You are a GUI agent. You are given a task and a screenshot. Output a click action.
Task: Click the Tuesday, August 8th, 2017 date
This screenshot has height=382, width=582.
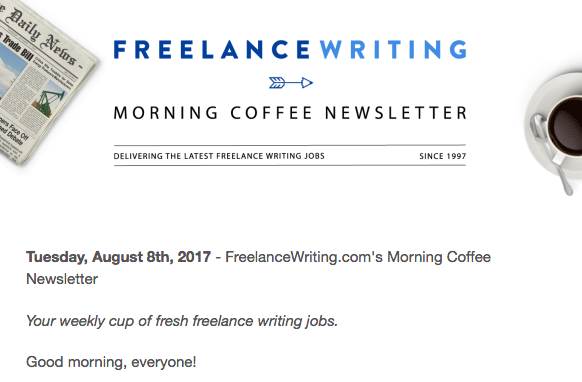[x=118, y=257]
